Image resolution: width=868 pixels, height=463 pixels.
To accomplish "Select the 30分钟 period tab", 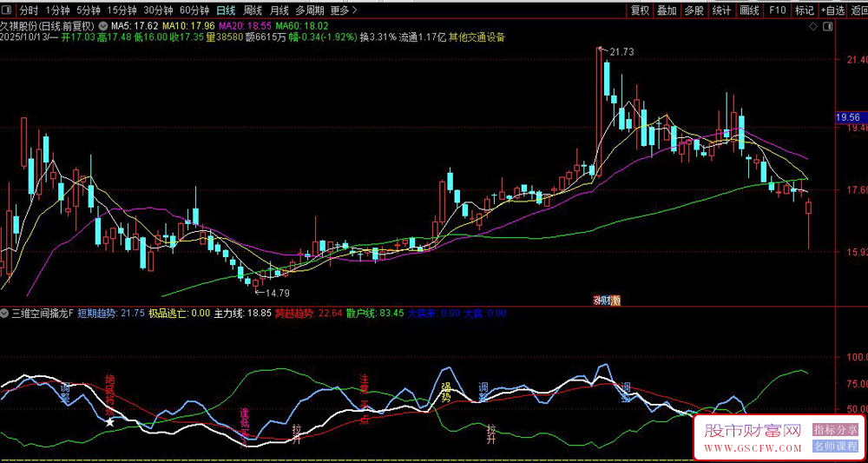I will click(158, 10).
